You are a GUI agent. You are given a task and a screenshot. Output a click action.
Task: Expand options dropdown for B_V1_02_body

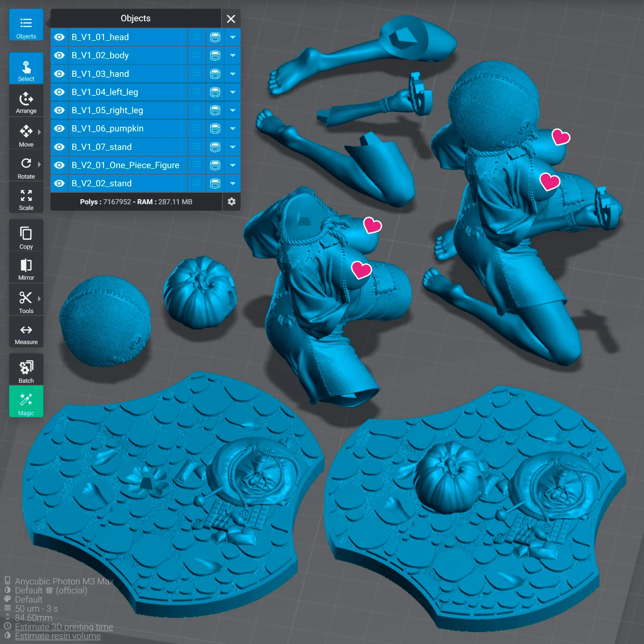pos(233,55)
